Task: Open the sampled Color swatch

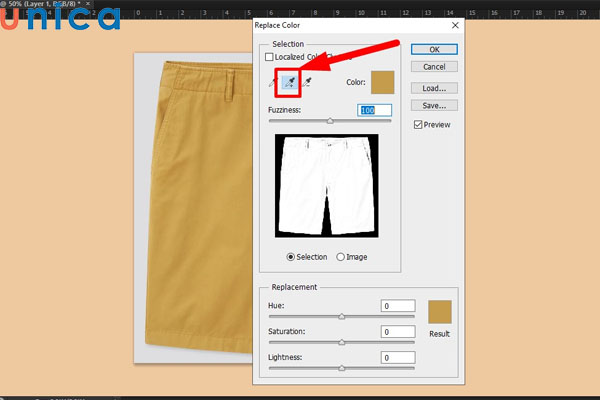Action: [383, 83]
